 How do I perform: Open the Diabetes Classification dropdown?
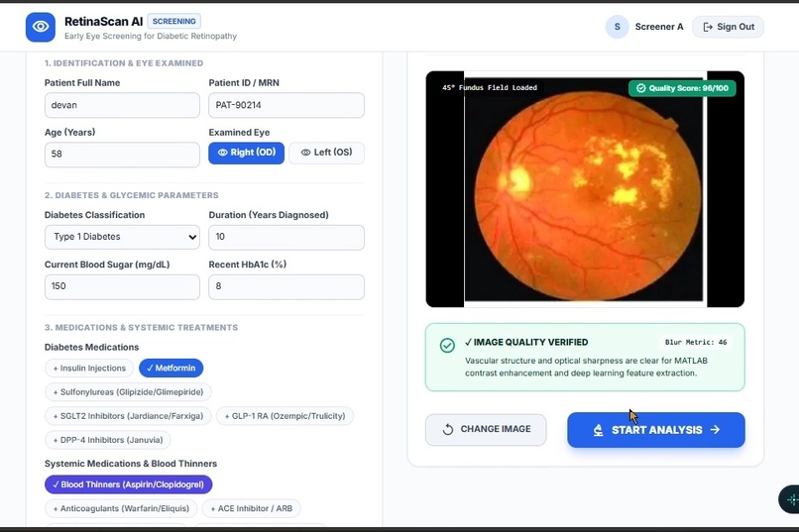pos(122,237)
